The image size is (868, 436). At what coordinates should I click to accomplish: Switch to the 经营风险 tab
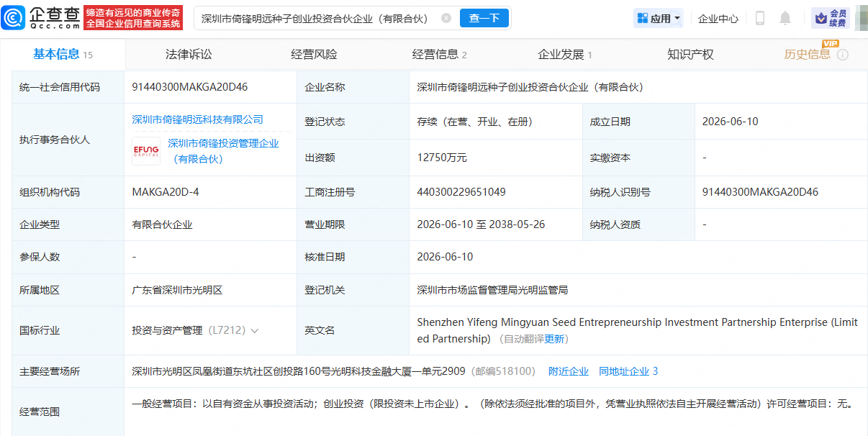point(314,54)
